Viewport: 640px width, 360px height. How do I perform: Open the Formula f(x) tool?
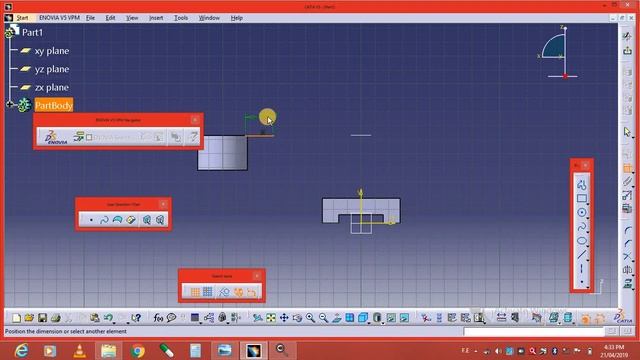point(158,318)
